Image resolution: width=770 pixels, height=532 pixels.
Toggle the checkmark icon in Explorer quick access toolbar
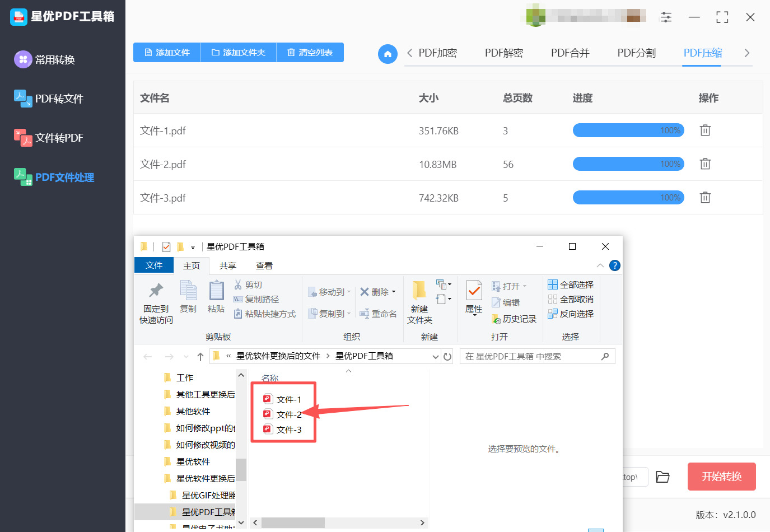pyautogui.click(x=166, y=246)
